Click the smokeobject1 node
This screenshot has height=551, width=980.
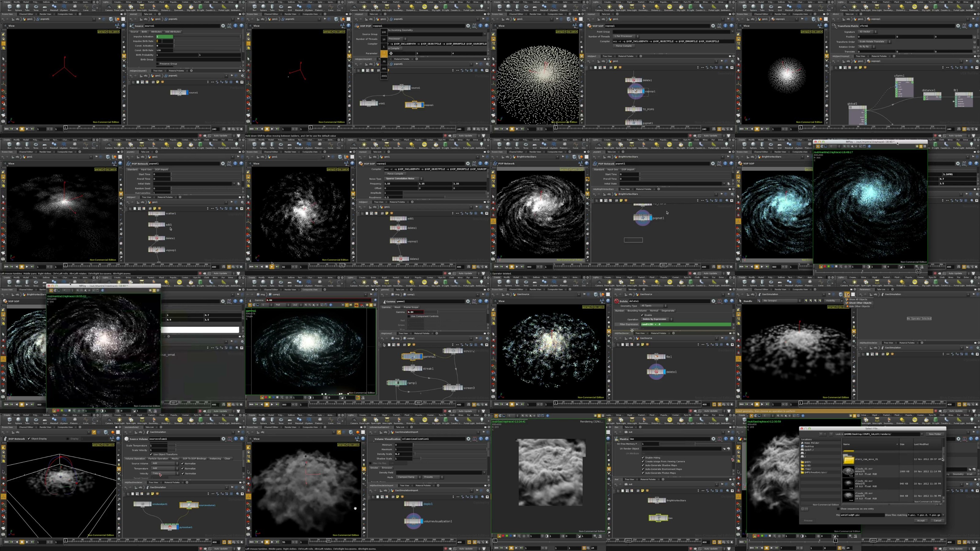point(142,504)
